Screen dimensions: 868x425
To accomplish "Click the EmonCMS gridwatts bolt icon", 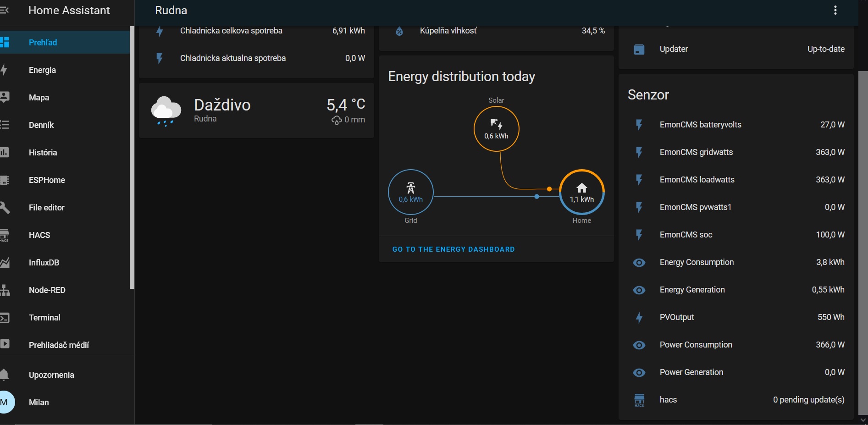I will coord(639,152).
